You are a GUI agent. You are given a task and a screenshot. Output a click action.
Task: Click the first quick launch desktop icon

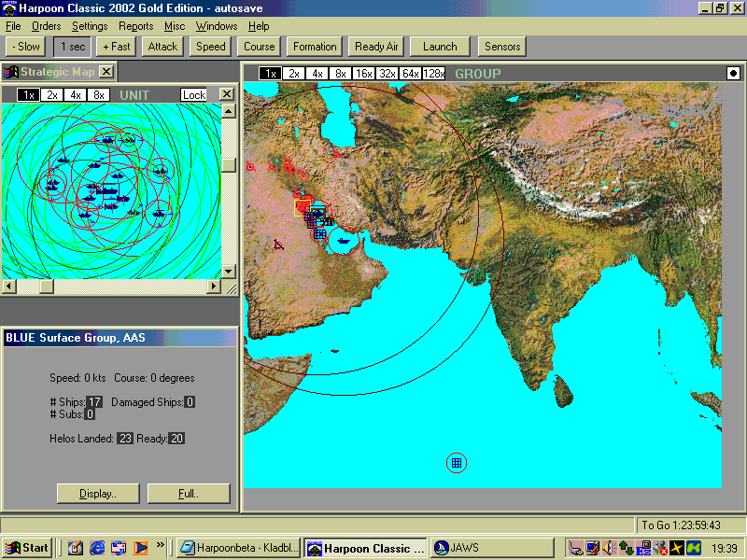click(x=76, y=548)
